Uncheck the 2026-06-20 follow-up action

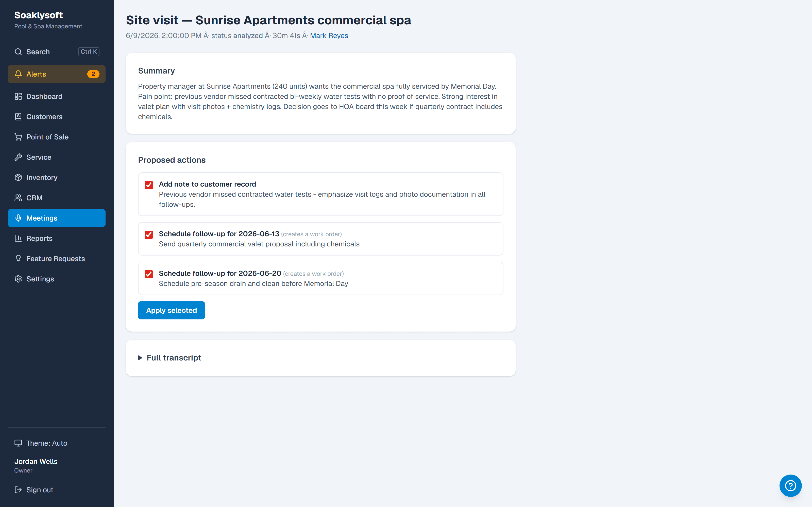coord(149,274)
